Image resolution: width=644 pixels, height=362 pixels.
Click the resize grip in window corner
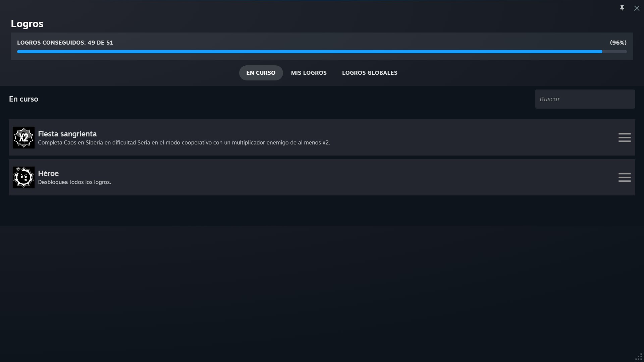[639, 357]
